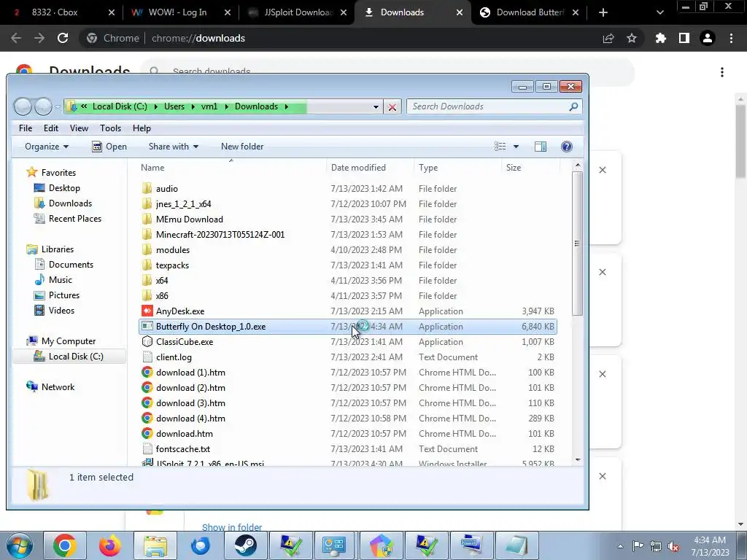Select the audio folder
747x560 pixels.
tap(166, 189)
